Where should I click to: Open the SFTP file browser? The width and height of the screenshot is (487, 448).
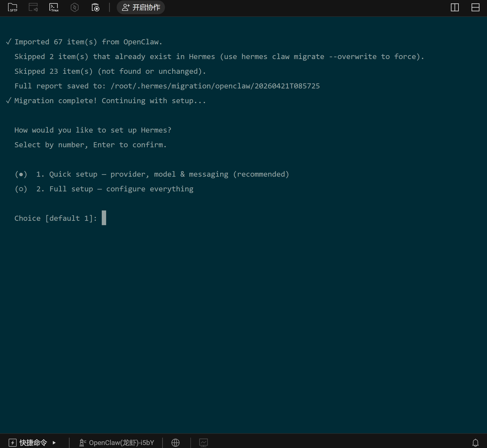point(13,7)
